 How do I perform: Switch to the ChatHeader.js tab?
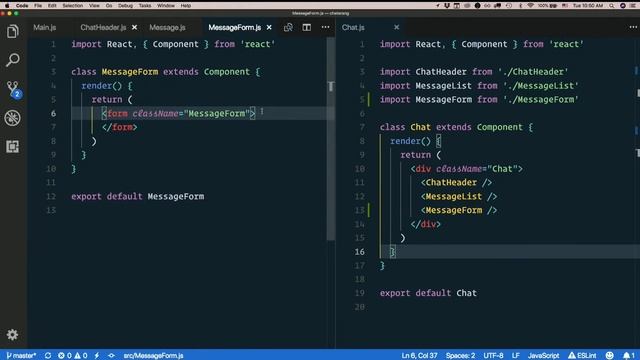[x=103, y=27]
